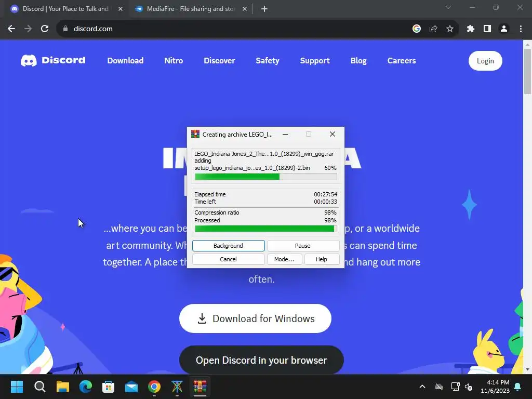This screenshot has width=532, height=399.
Task: Click the OneDrive cloud icon in the tray
Action: coord(439,387)
